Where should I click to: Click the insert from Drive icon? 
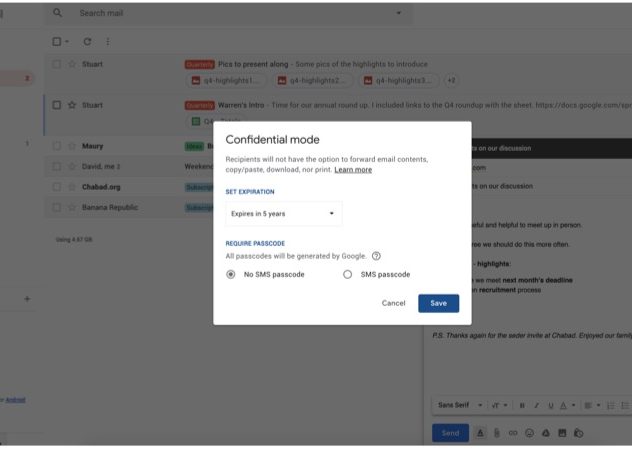(x=545, y=433)
